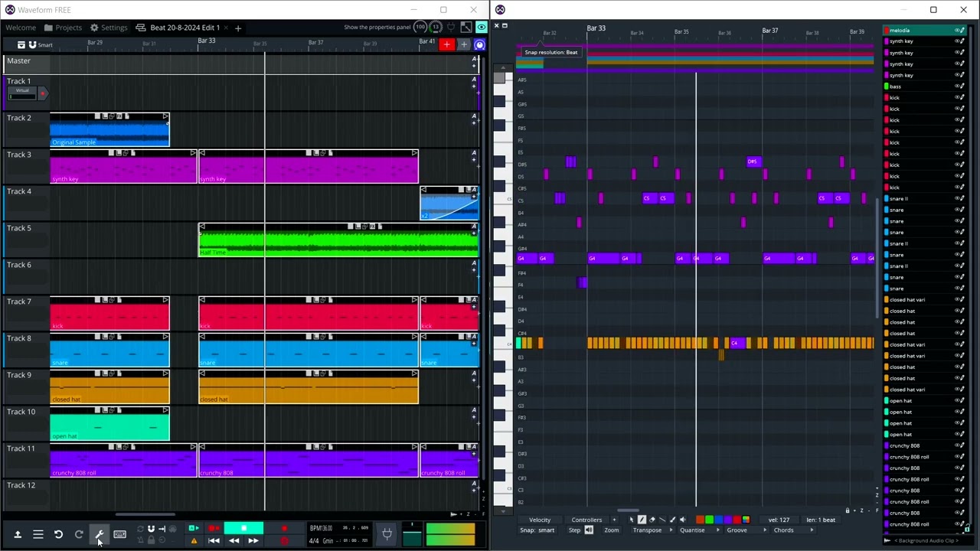Click the stop transport button
Image resolution: width=980 pixels, height=551 pixels.
pyautogui.click(x=243, y=529)
